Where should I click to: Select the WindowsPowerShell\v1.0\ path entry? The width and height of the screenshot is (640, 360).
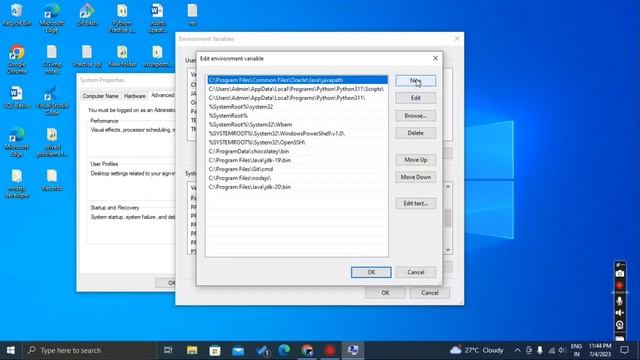pyautogui.click(x=297, y=133)
